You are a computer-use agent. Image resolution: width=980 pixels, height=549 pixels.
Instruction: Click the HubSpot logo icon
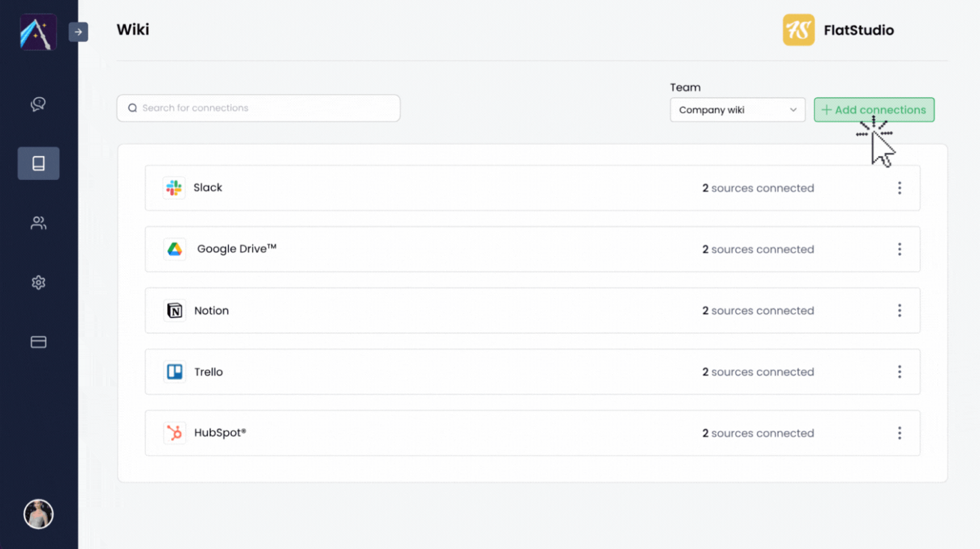point(175,433)
